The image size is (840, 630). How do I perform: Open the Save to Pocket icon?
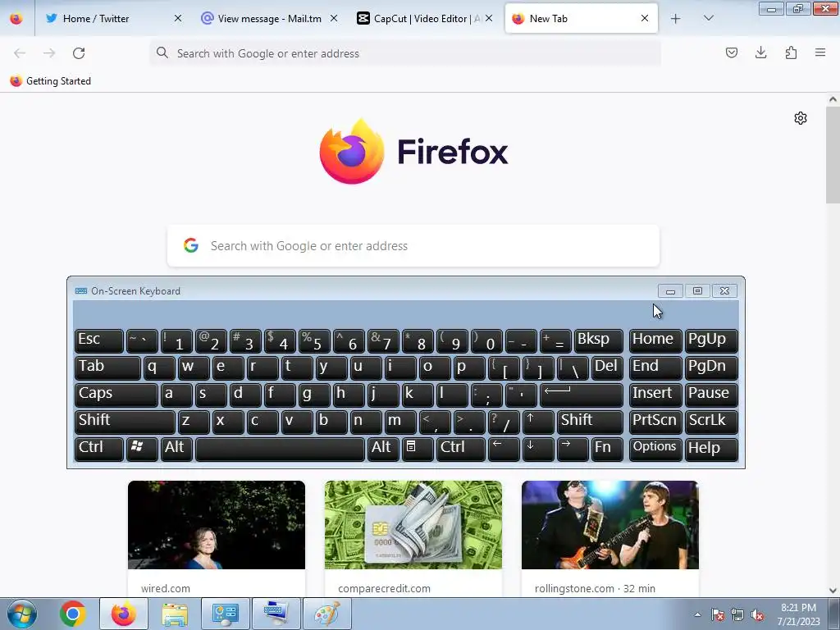[x=731, y=52]
